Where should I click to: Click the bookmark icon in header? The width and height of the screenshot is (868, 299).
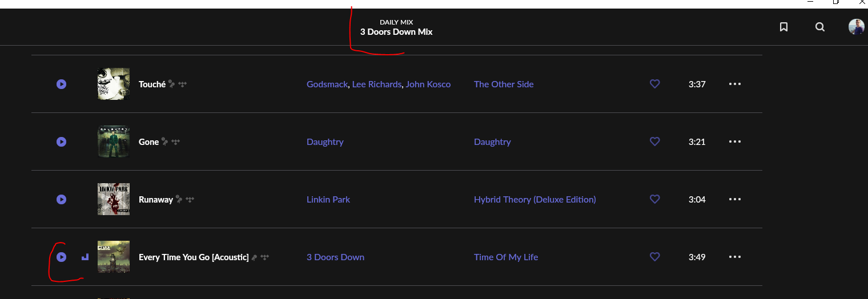pyautogui.click(x=783, y=27)
